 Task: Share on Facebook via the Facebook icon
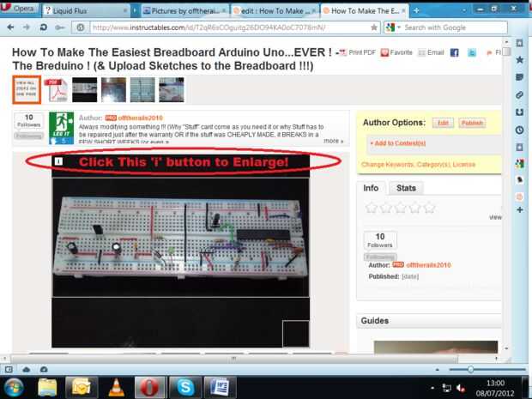[454, 52]
